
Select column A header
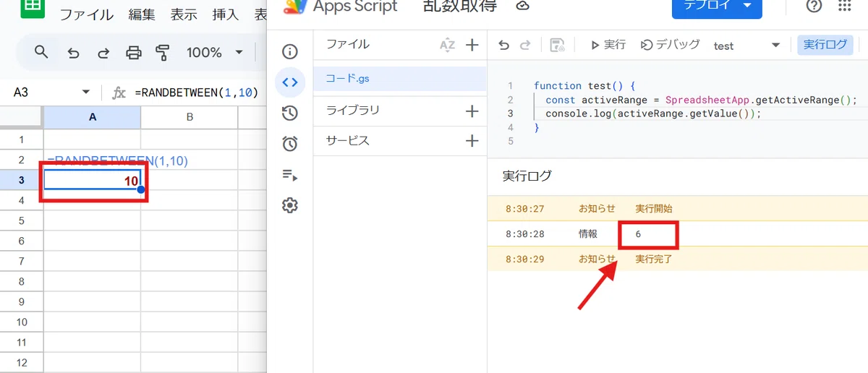pos(93,117)
